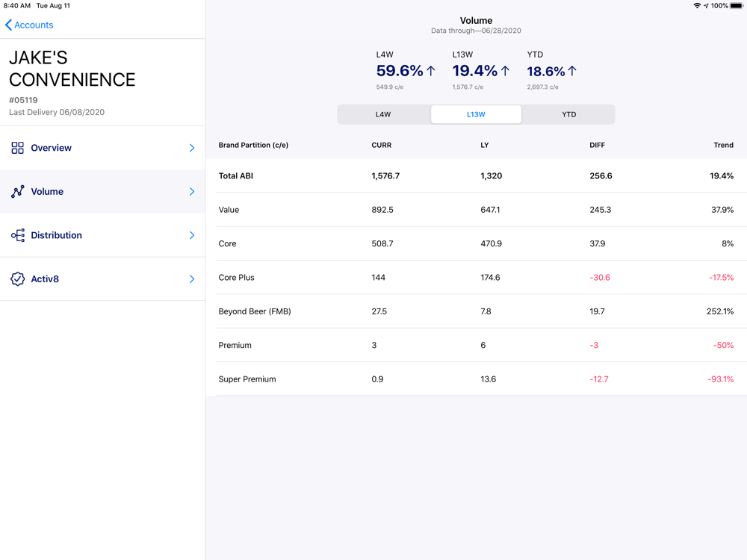Tap the account number #05119
The width and height of the screenshot is (747, 560).
[x=23, y=100]
